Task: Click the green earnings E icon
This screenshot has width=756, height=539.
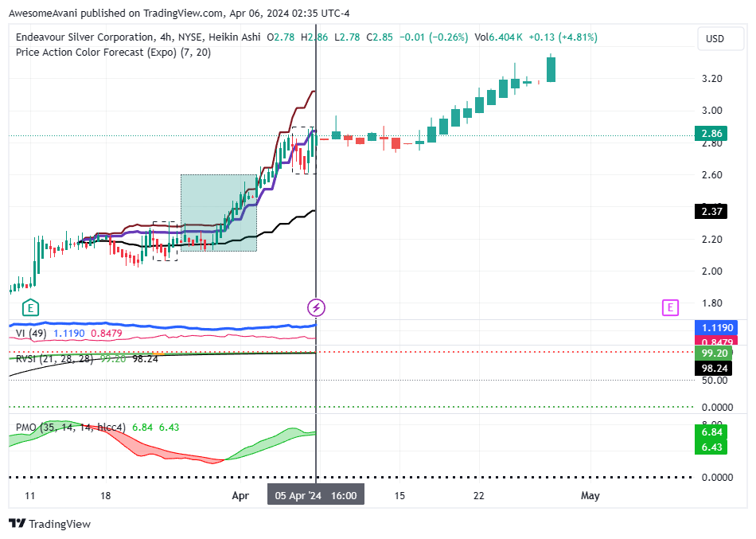Action: tap(30, 307)
